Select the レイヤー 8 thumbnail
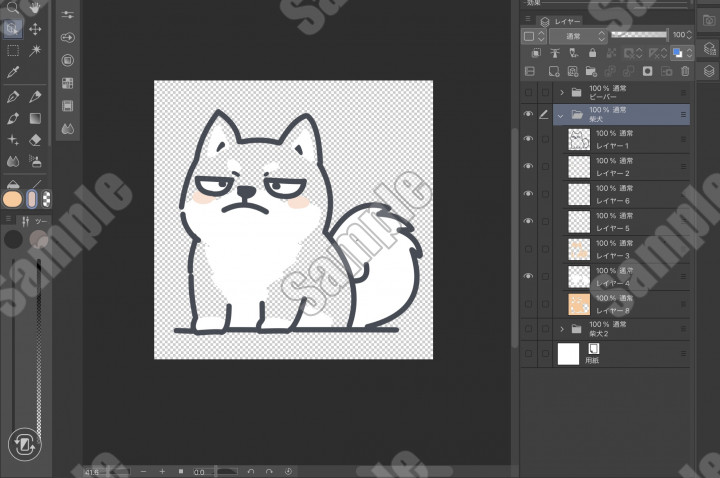The height and width of the screenshot is (478, 720). tap(579, 304)
